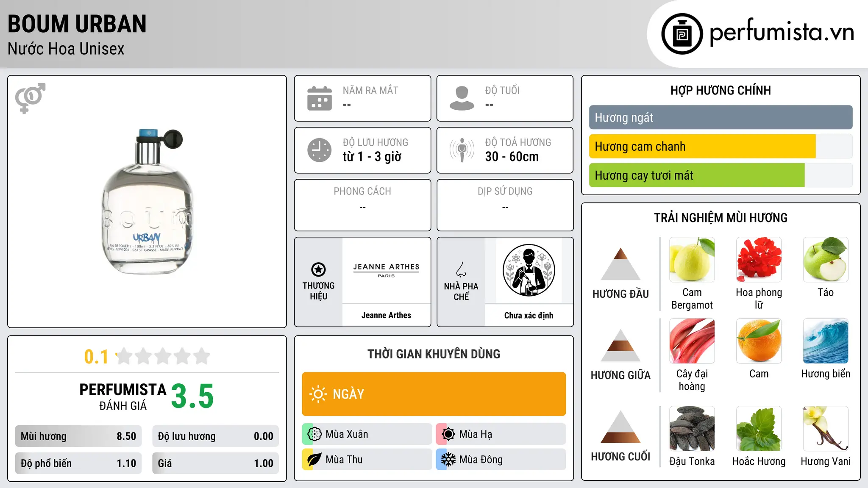Click the Boum Urban bottle photo

coord(147,201)
